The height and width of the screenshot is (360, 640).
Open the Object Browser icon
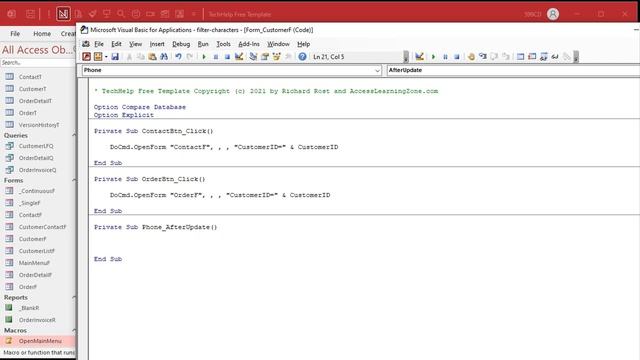277,57
